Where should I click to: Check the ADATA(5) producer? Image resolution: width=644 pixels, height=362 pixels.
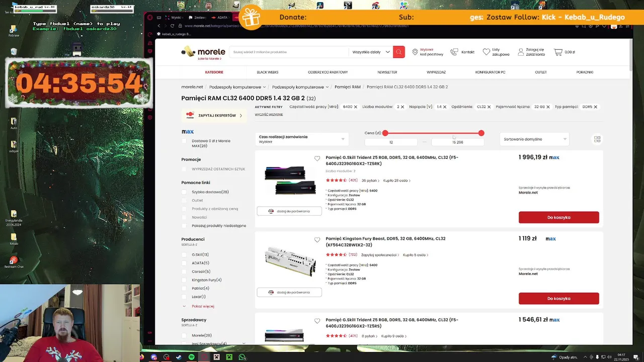click(x=184, y=263)
